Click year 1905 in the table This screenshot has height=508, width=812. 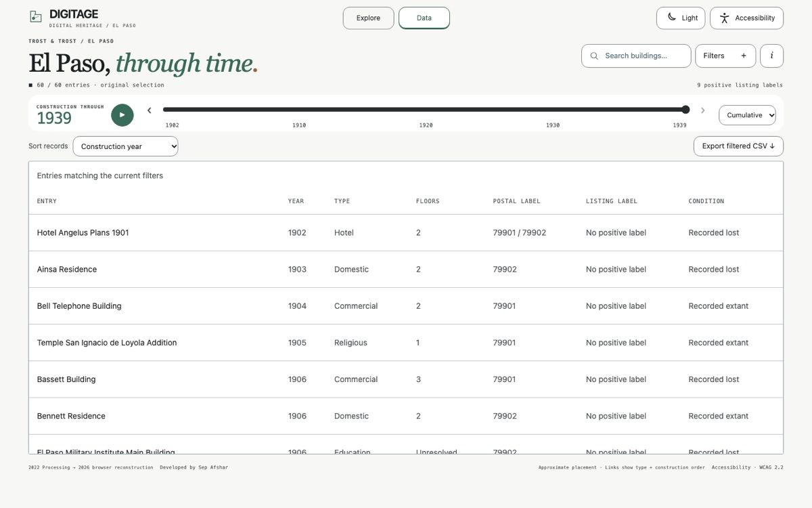pyautogui.click(x=297, y=343)
